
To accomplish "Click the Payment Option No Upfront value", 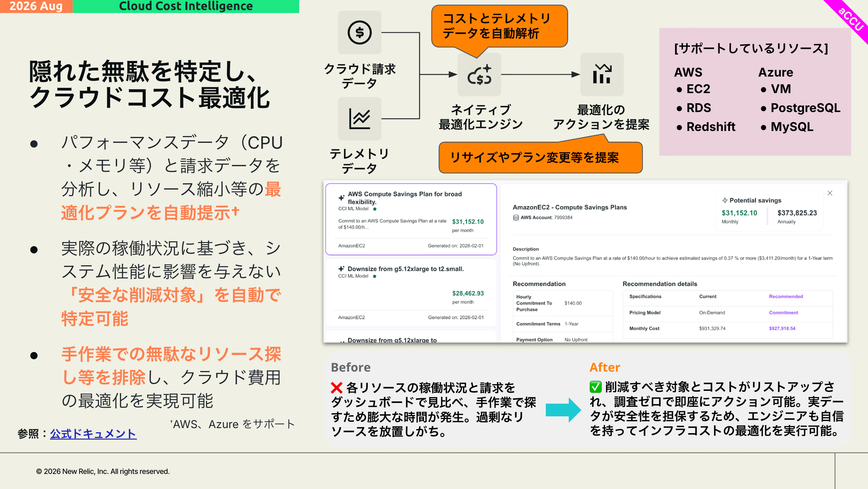I will click(576, 340).
